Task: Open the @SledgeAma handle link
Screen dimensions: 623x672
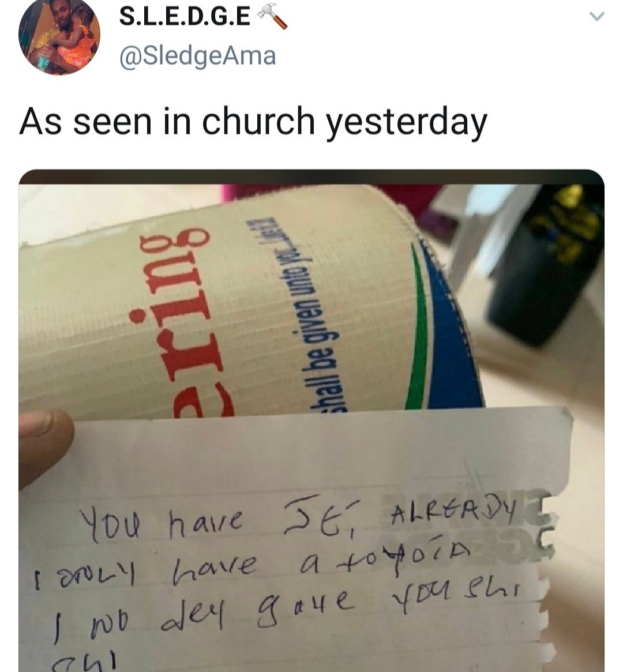Action: [197, 56]
